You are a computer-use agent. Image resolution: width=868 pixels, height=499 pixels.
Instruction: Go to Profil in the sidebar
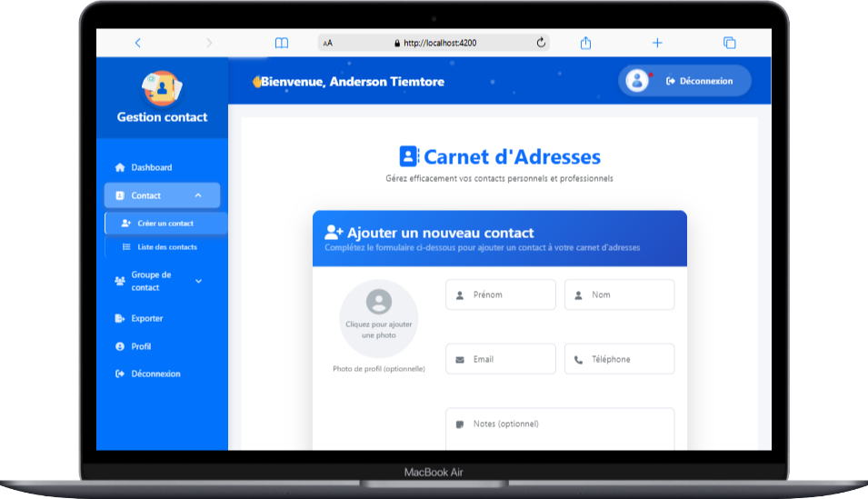tap(141, 346)
